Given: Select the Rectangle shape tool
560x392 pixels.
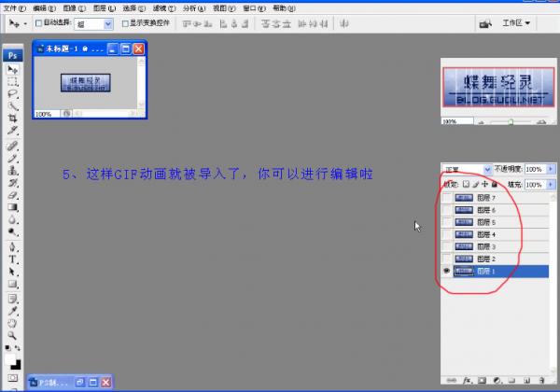Looking at the screenshot, I should click(12, 284).
